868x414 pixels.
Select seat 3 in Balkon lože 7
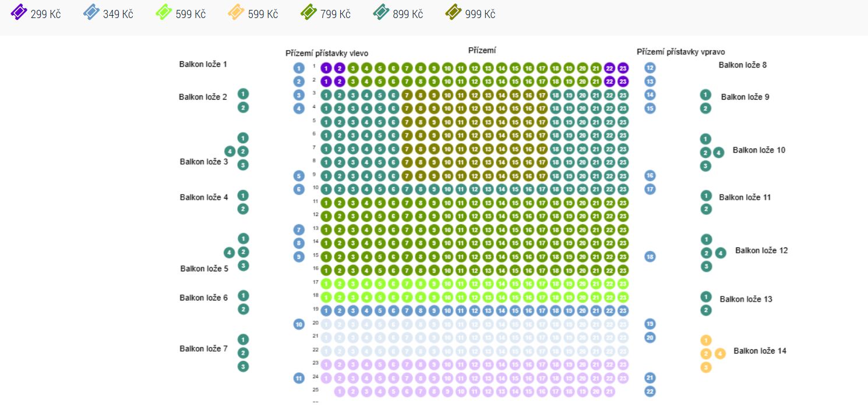pos(243,367)
